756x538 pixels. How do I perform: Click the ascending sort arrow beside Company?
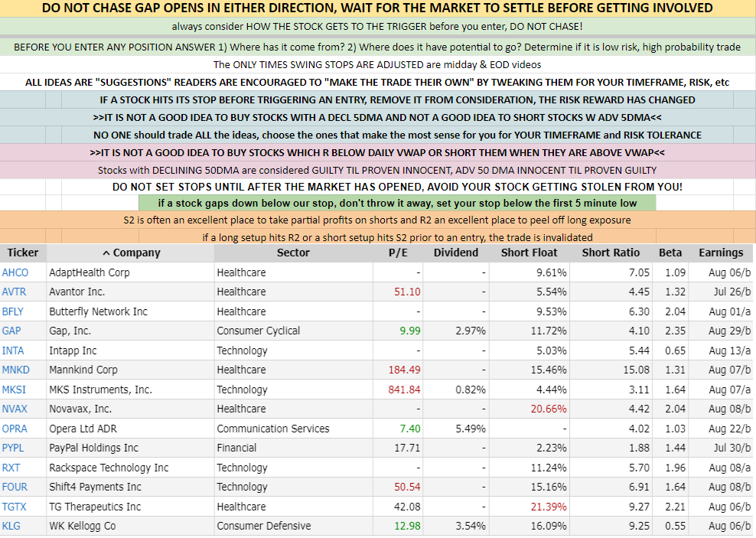click(x=106, y=253)
